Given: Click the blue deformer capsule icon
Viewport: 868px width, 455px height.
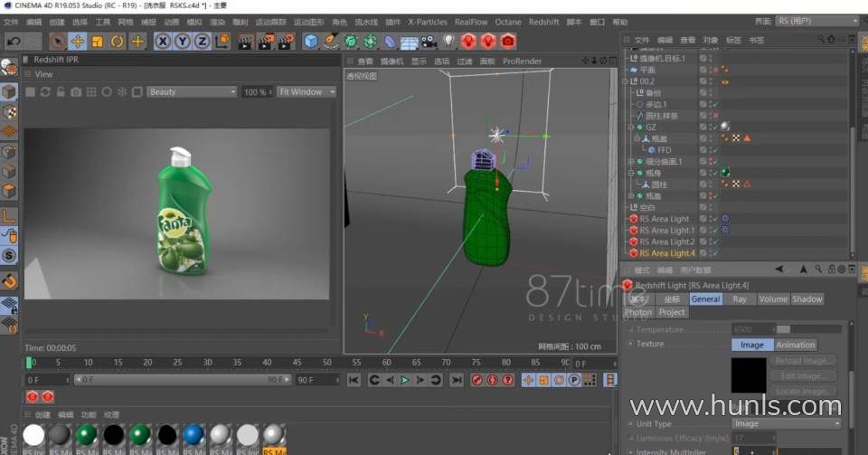Looking at the screenshot, I should 390,43.
